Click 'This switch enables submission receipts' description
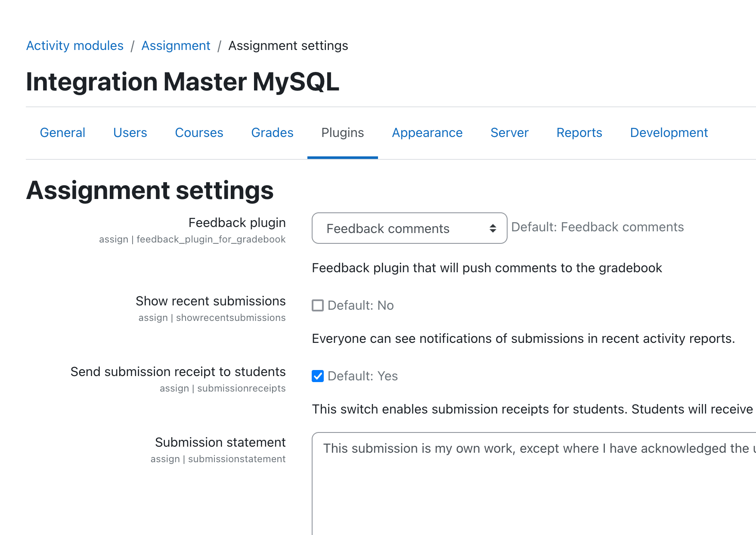The height and width of the screenshot is (535, 756). point(532,409)
